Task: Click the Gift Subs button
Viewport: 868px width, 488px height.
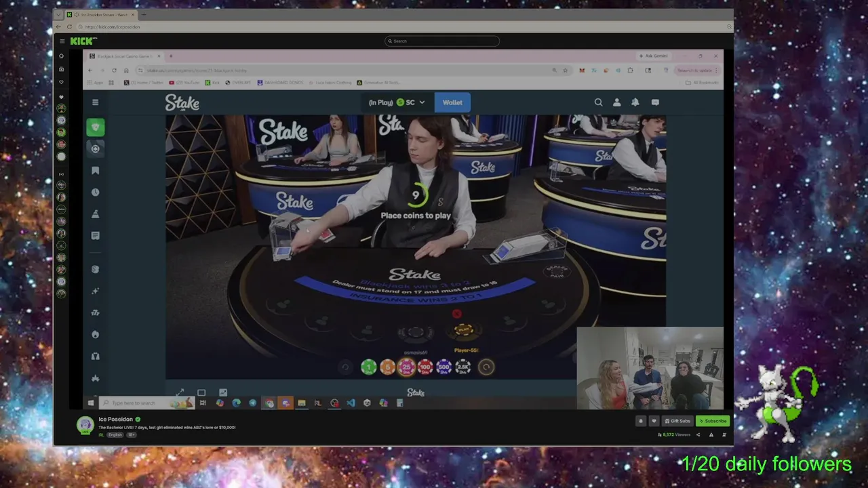Action: click(x=677, y=421)
